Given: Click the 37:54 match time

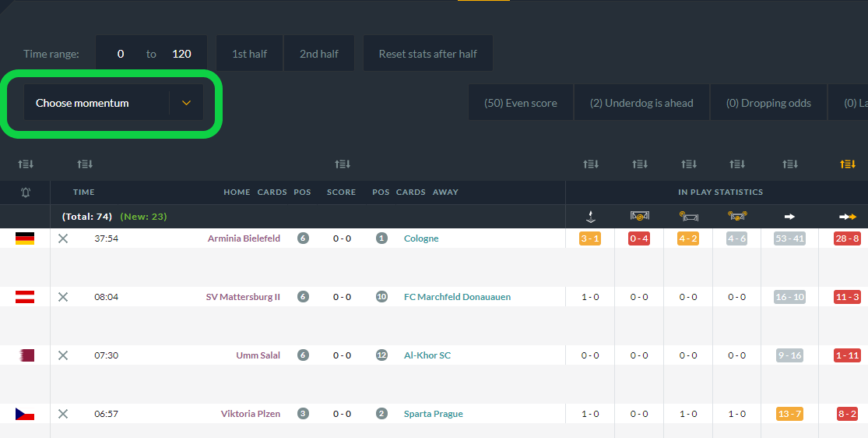Looking at the screenshot, I should coord(107,238).
